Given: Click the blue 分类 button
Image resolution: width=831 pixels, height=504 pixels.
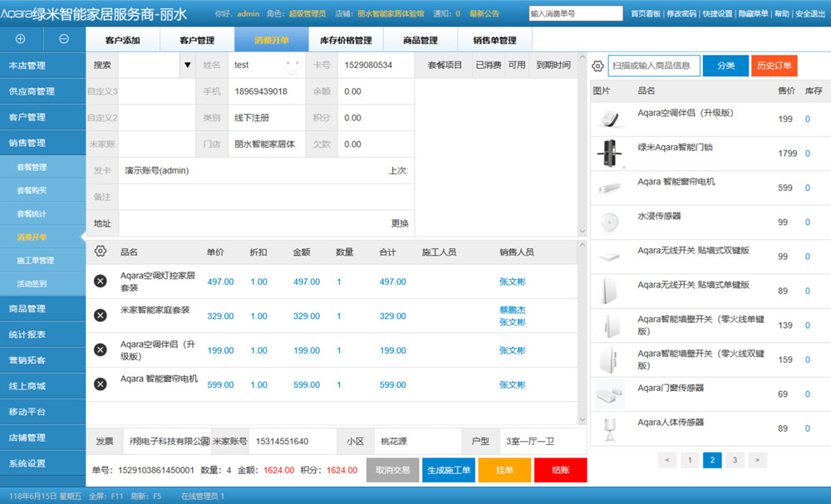Looking at the screenshot, I should coord(725,66).
